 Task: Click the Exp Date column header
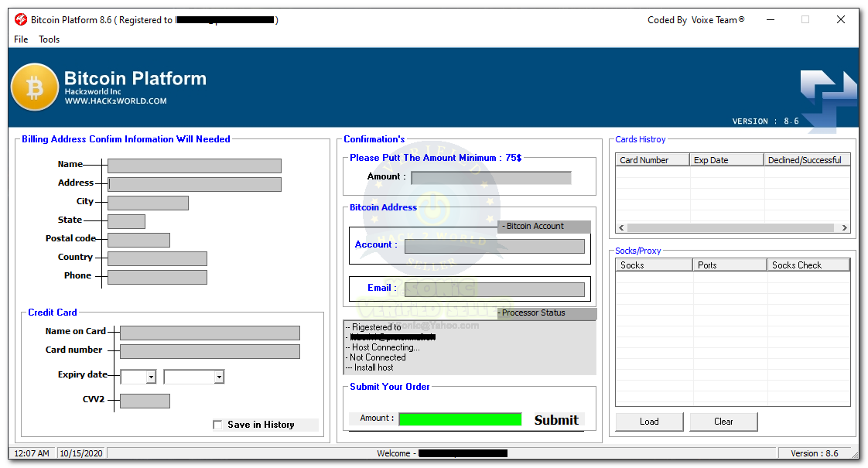click(726, 160)
